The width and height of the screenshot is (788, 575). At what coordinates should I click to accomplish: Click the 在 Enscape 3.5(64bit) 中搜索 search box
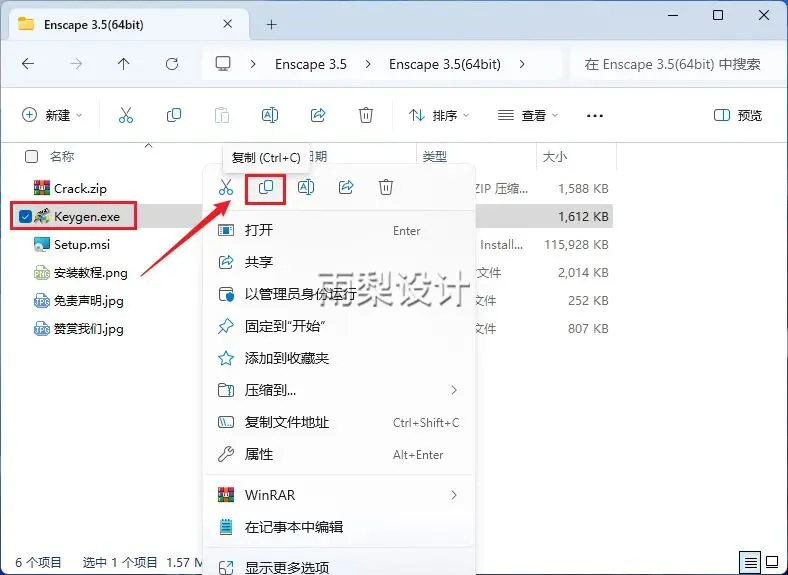coord(676,64)
